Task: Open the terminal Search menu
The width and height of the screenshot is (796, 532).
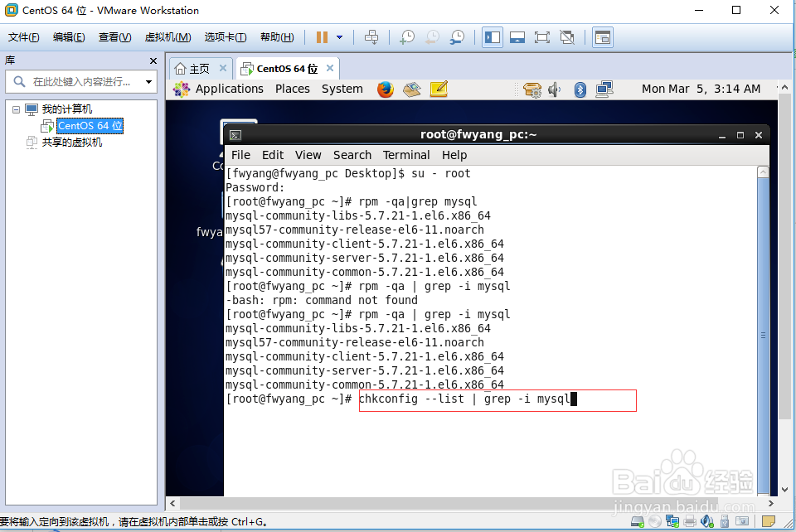Action: click(352, 155)
